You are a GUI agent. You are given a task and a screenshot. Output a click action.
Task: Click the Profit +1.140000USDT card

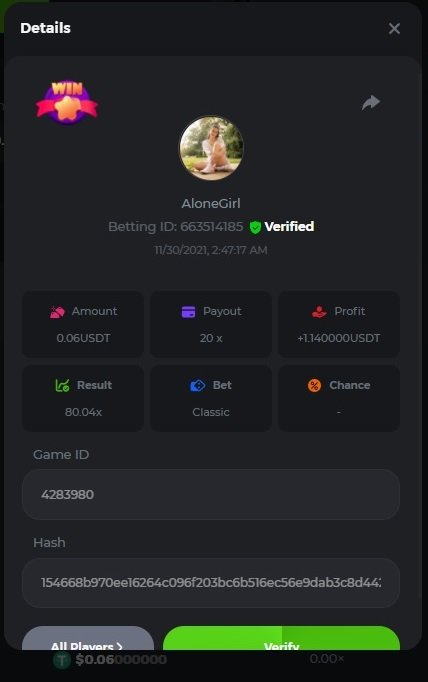point(339,324)
